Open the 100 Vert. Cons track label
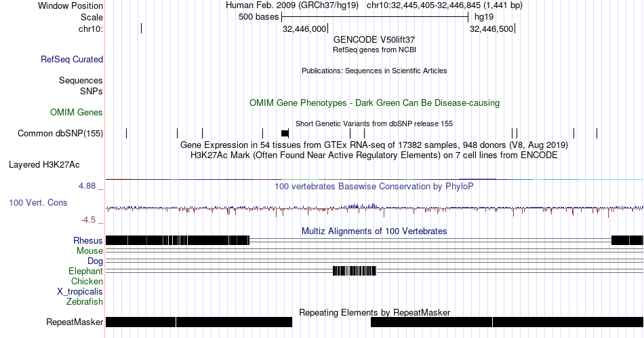 (38, 202)
